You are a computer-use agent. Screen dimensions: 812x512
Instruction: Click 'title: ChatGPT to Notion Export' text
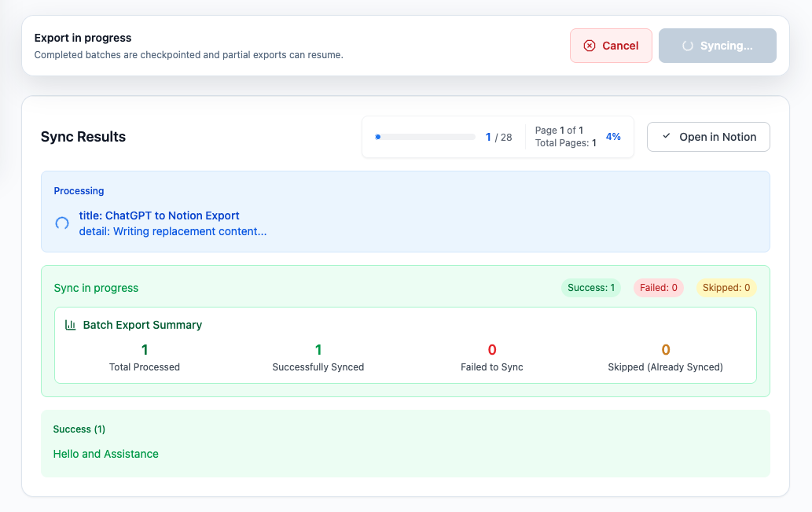point(159,215)
